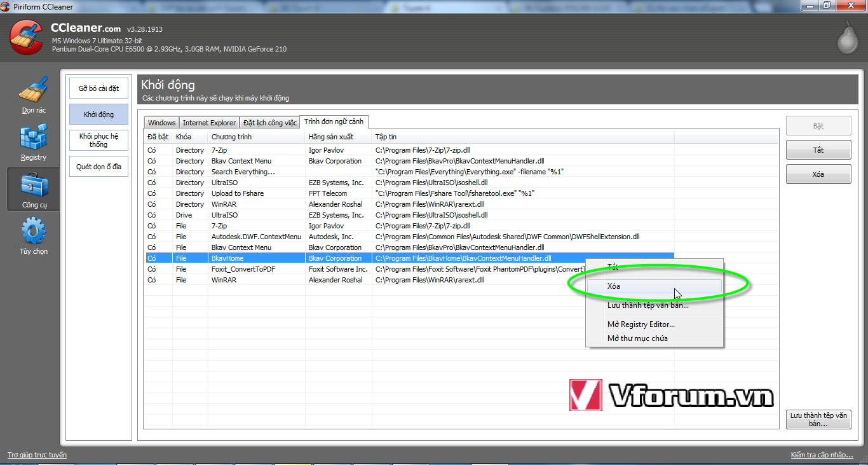
Task: Sort by the Chương trình column header
Action: 256,137
